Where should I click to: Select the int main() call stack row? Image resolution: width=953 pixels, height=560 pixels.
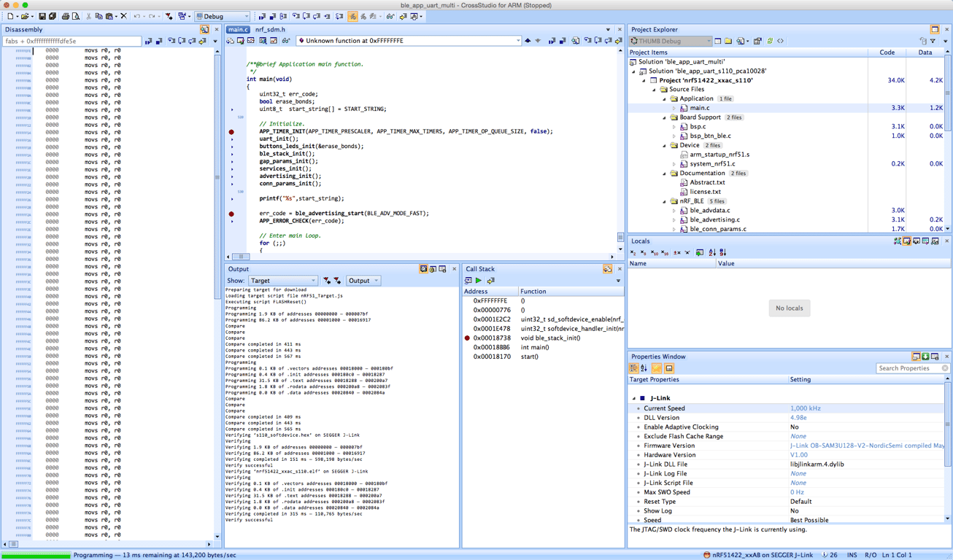pos(543,348)
